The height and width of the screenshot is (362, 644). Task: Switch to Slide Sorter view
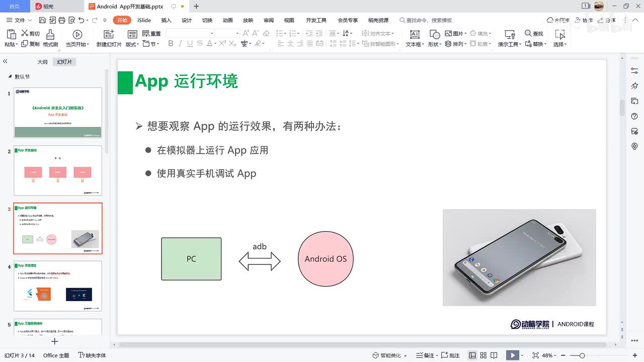coord(484,355)
